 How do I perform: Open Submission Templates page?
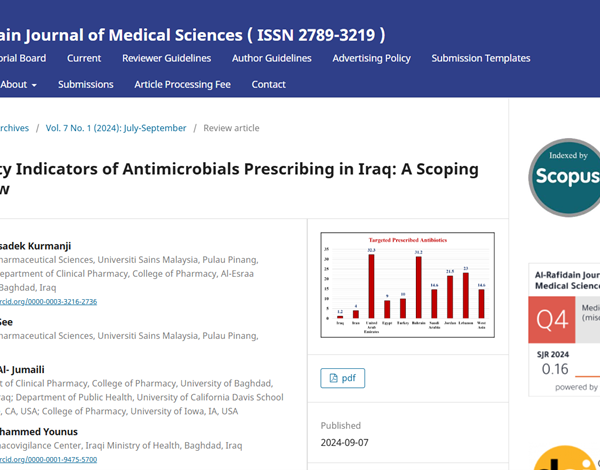pyautogui.click(x=480, y=58)
